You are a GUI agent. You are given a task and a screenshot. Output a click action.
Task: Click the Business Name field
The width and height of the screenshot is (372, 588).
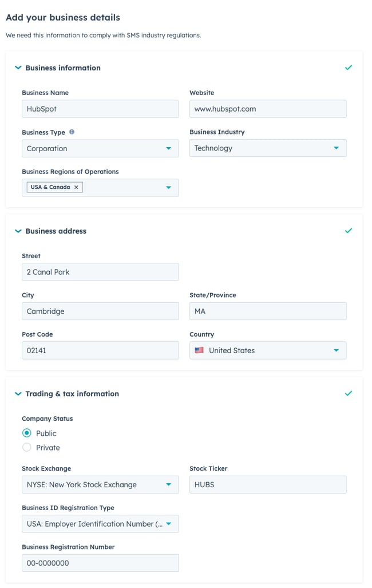click(100, 109)
